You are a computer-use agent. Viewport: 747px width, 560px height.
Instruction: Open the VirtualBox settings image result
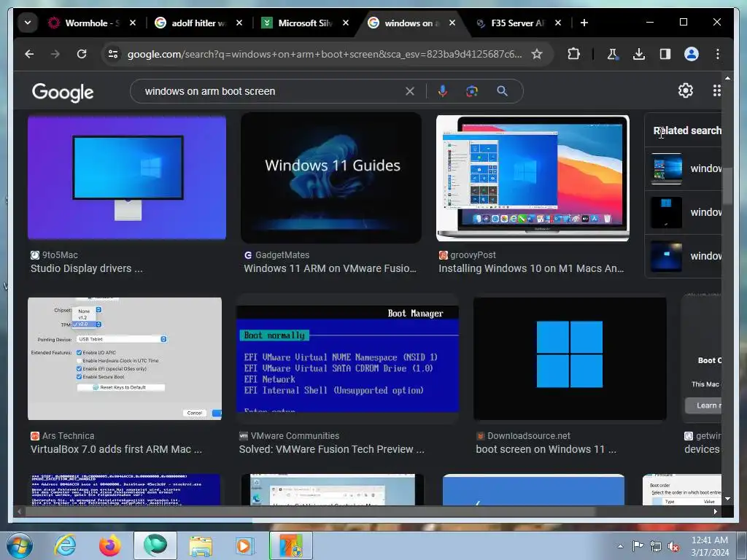point(125,359)
